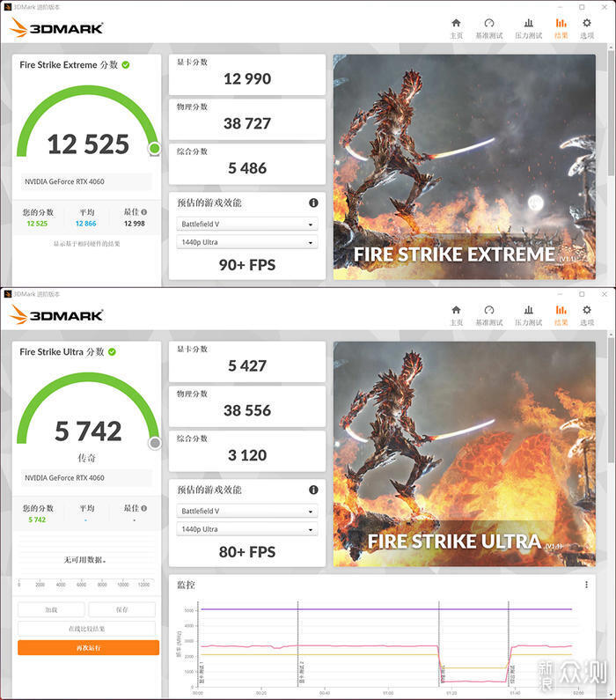616x700 pixels.
Task: Click the combined score 3 120
Action: [x=247, y=455]
